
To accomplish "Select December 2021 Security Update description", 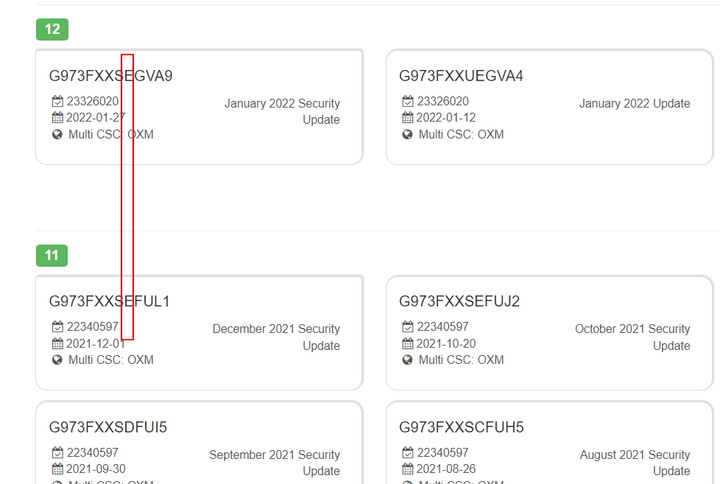I will [x=276, y=337].
